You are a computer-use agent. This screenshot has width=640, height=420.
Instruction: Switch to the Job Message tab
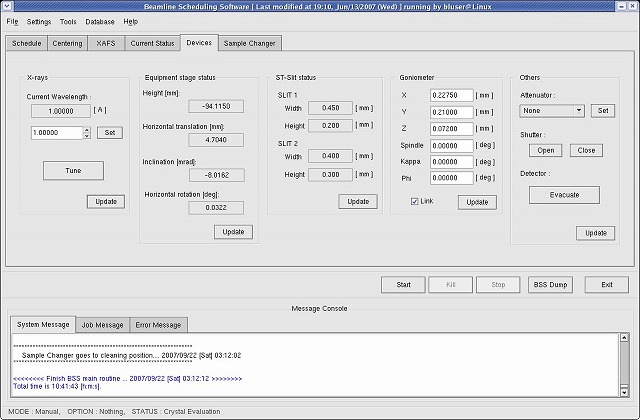(102, 325)
